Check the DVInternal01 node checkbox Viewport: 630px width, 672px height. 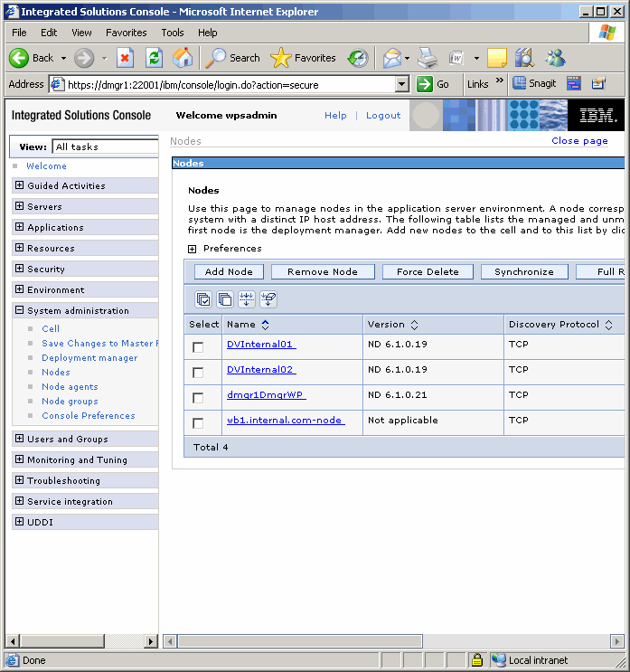point(198,347)
